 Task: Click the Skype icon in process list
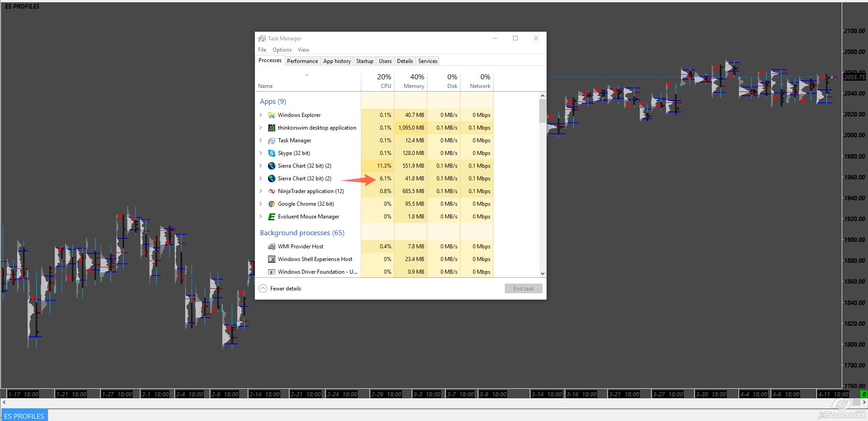(272, 153)
